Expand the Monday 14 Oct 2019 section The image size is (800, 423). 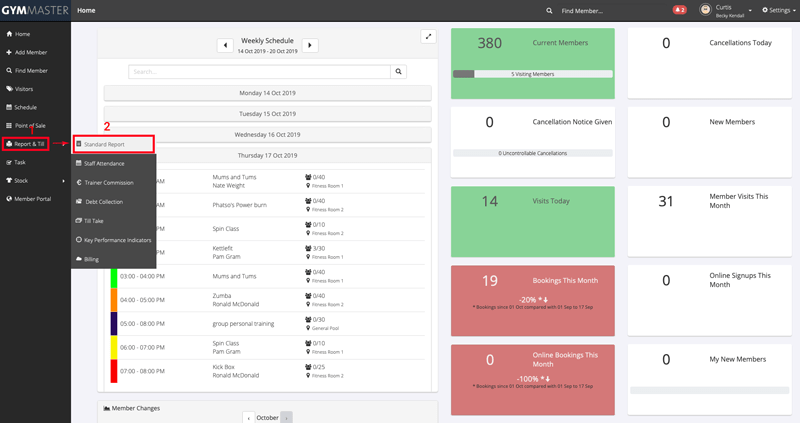coord(267,93)
